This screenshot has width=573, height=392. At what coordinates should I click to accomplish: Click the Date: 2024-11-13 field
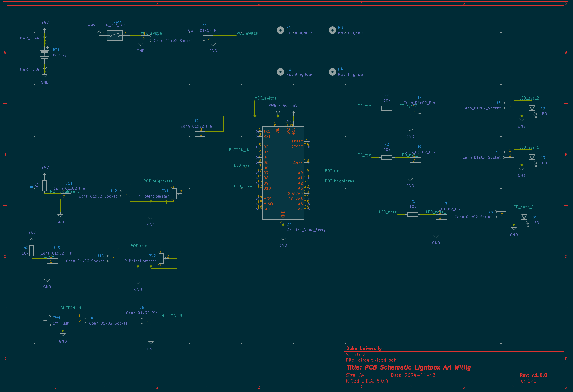(x=413, y=375)
